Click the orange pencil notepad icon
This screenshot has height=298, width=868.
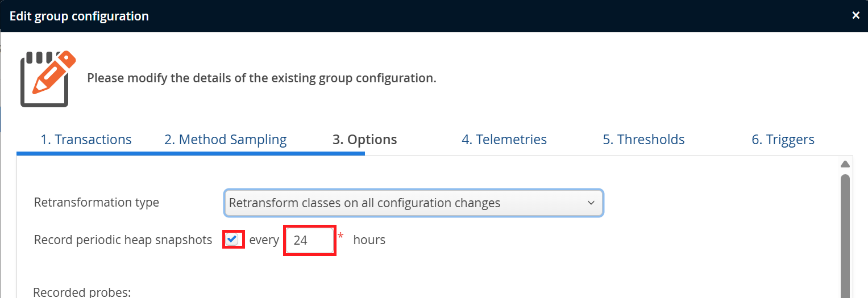click(x=47, y=78)
